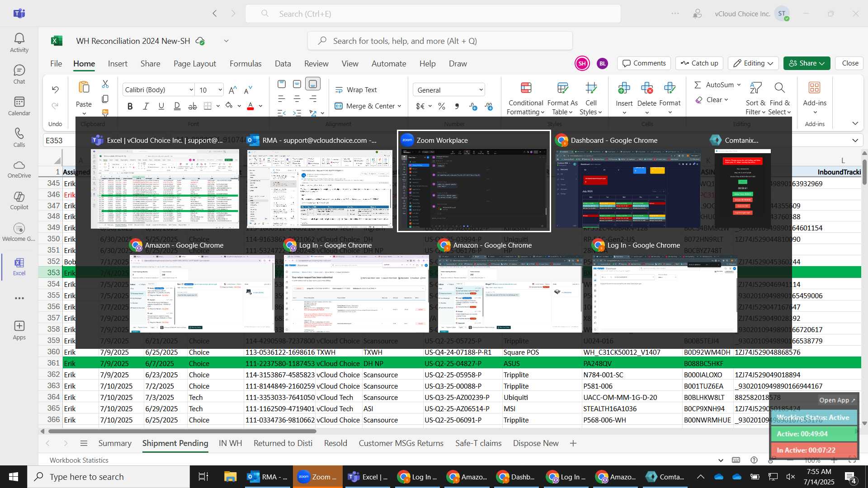Add a new sheet with plus icon

pyautogui.click(x=573, y=443)
